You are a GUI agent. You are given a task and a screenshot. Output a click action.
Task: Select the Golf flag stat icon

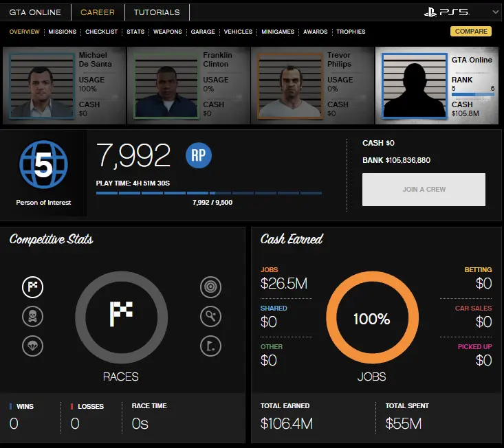click(210, 346)
